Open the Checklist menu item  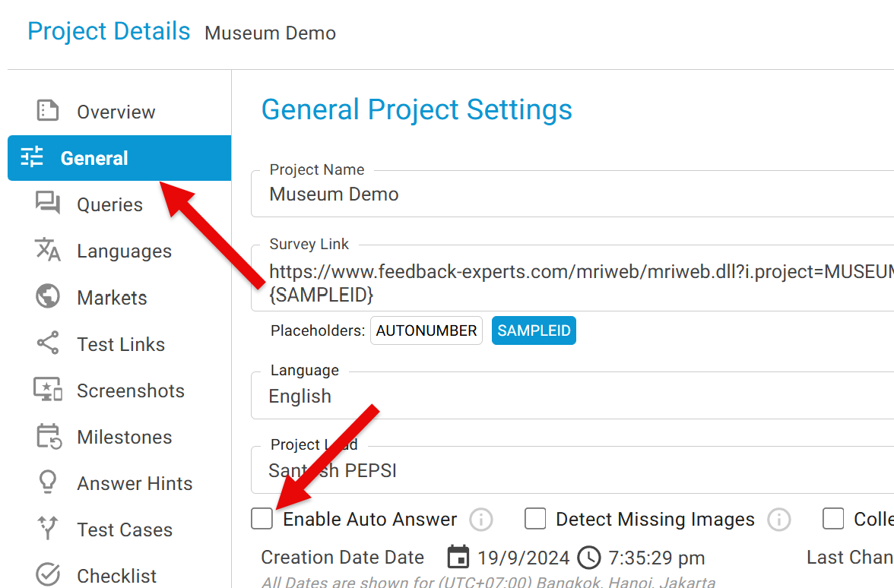click(x=116, y=576)
